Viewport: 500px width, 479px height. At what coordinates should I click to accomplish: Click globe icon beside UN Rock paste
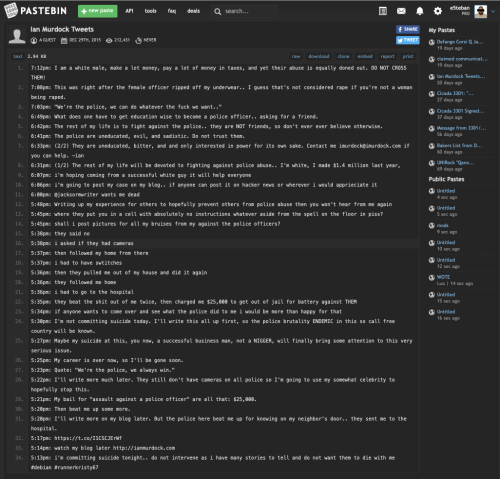pyautogui.click(x=432, y=163)
